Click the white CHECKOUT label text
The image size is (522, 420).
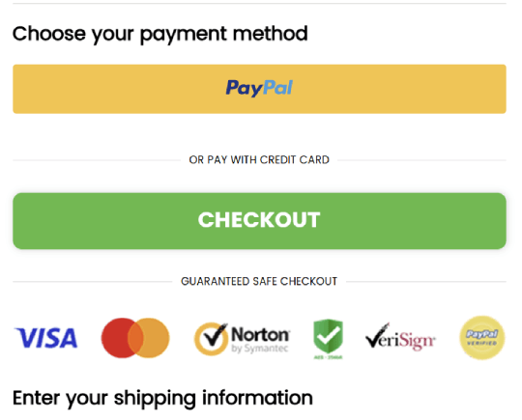tap(259, 220)
